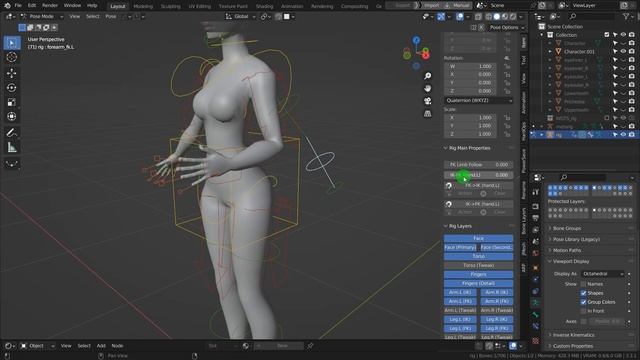Viewport: 640px width, 360px height.
Task: Click the FK Limb Follow slider
Action: coord(478,164)
